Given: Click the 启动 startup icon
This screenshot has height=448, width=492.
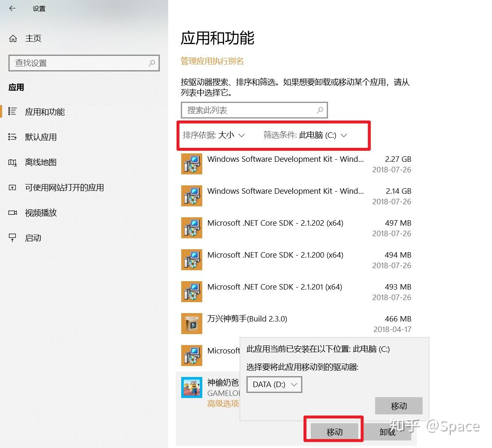Looking at the screenshot, I should point(12,237).
